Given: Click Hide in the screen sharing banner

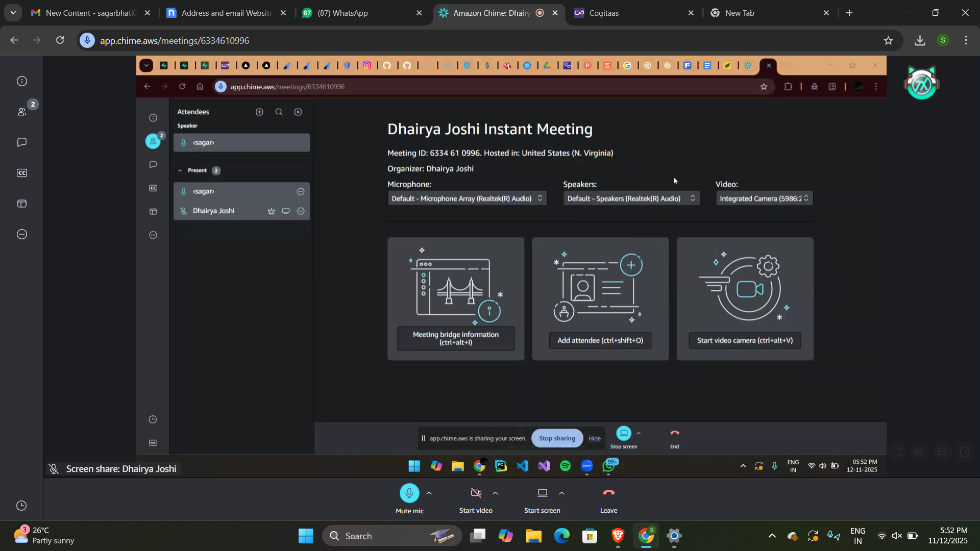Looking at the screenshot, I should (594, 438).
